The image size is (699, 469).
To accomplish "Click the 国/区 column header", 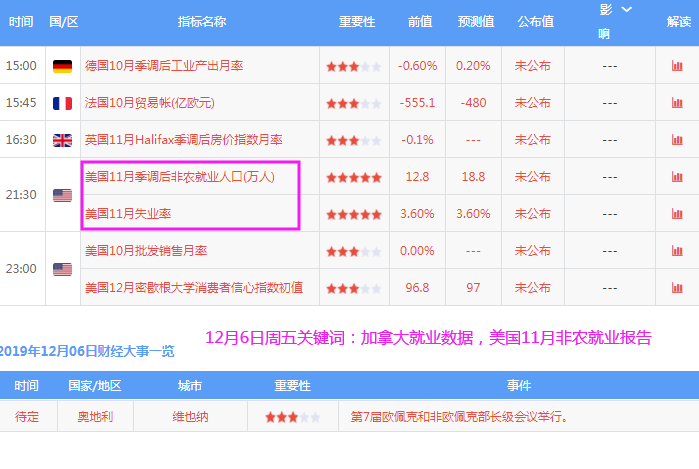I will (64, 21).
